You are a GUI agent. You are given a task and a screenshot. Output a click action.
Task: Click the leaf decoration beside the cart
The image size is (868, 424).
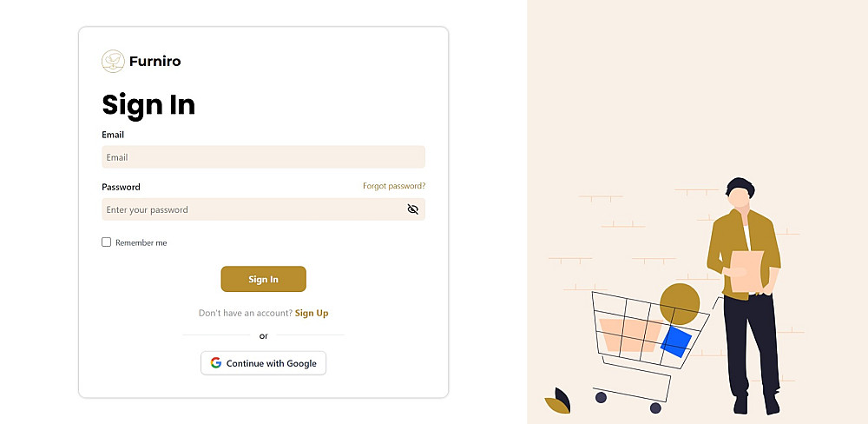point(558,401)
